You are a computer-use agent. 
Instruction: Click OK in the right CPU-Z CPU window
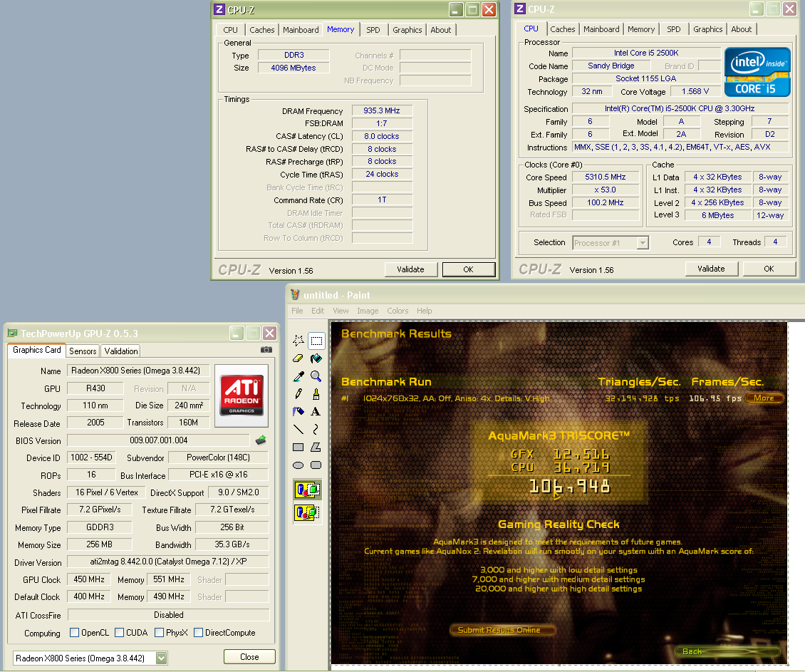769,269
